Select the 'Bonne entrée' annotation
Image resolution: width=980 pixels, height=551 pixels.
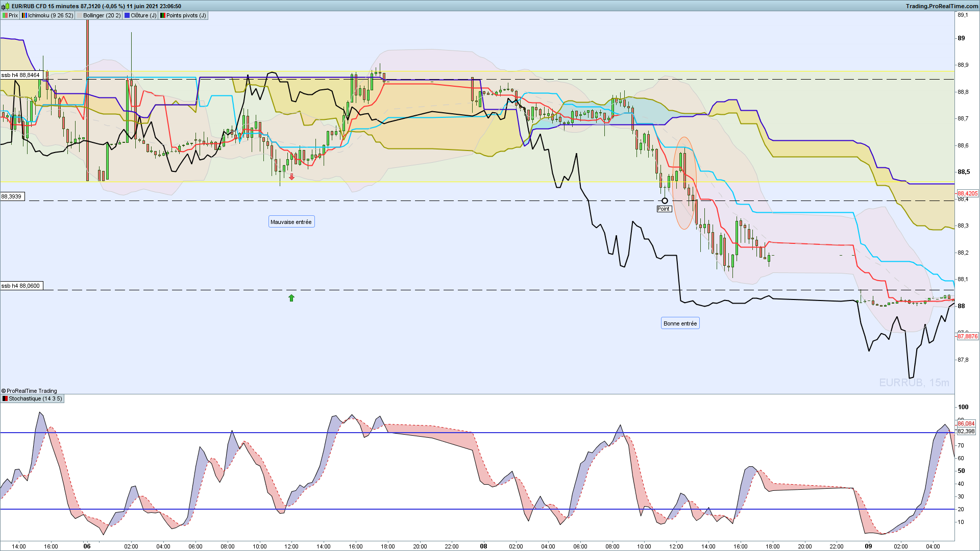pyautogui.click(x=680, y=323)
